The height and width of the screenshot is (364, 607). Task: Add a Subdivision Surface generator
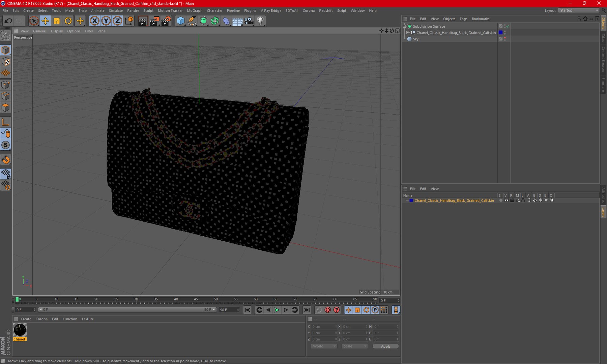click(203, 21)
